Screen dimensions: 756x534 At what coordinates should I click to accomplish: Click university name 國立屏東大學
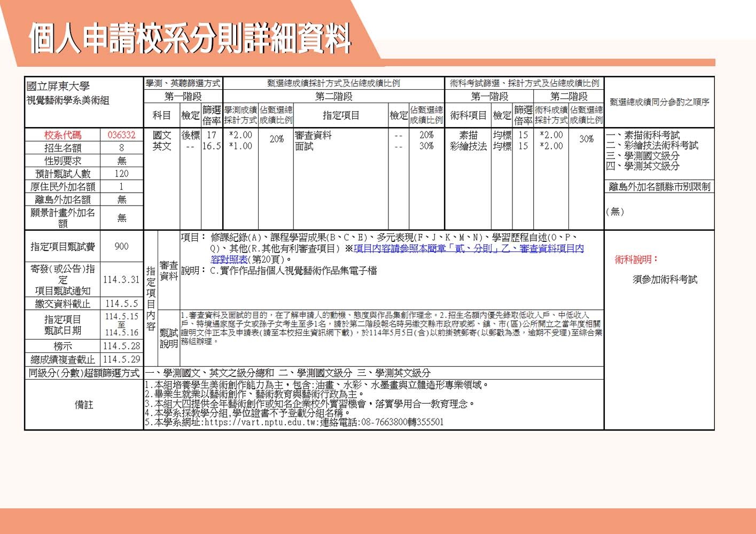pos(58,86)
